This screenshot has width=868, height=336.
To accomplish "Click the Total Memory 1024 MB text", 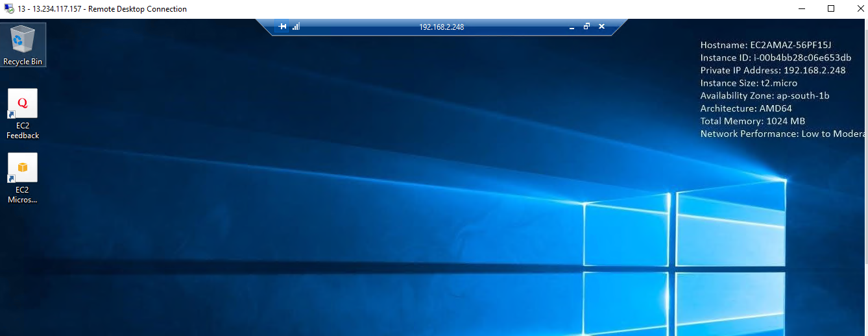I will (x=753, y=121).
